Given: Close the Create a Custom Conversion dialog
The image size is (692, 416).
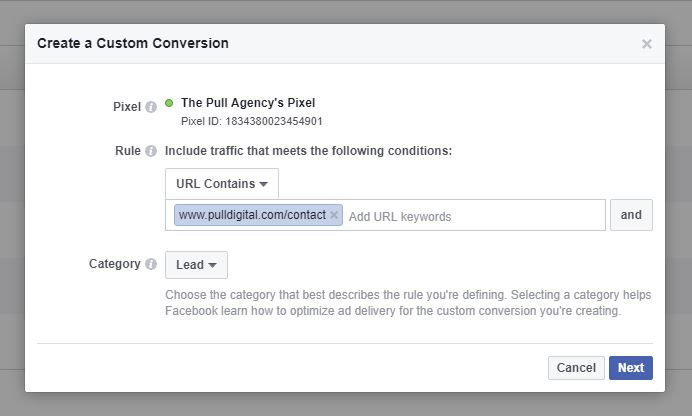Looking at the screenshot, I should pos(647,44).
